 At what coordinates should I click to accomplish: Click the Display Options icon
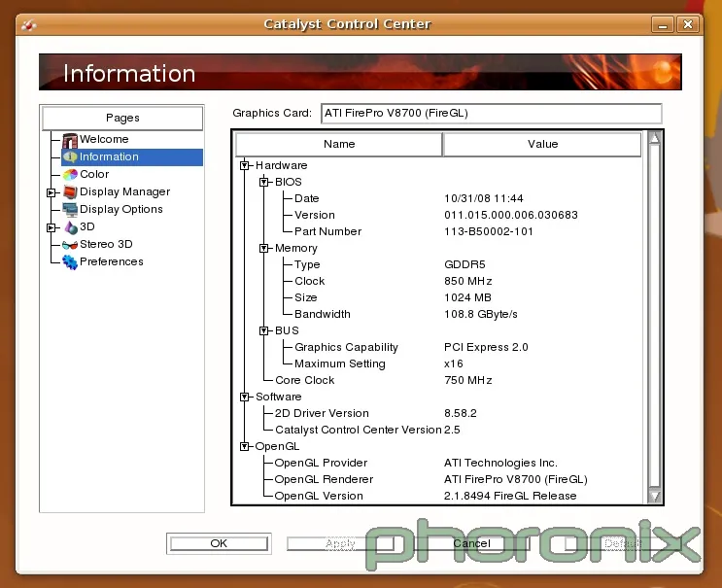pos(70,210)
